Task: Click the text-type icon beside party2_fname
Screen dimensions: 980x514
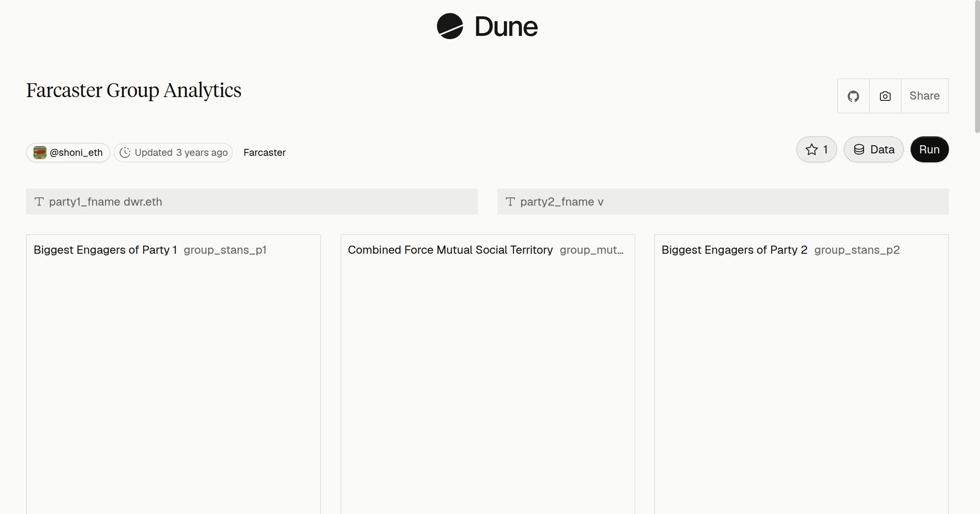Action: (x=510, y=202)
